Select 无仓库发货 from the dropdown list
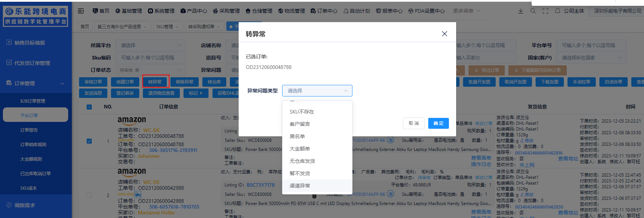This screenshot has width=644, height=218. coord(317,161)
